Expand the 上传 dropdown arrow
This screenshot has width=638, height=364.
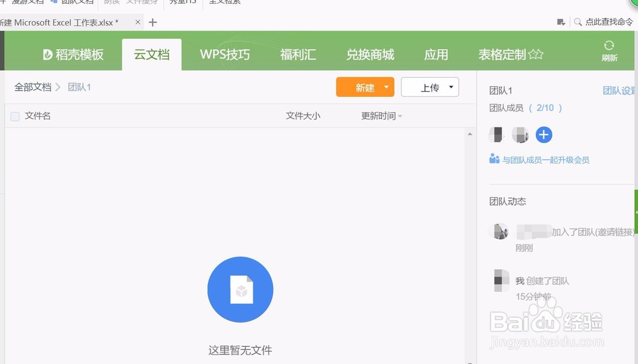451,87
